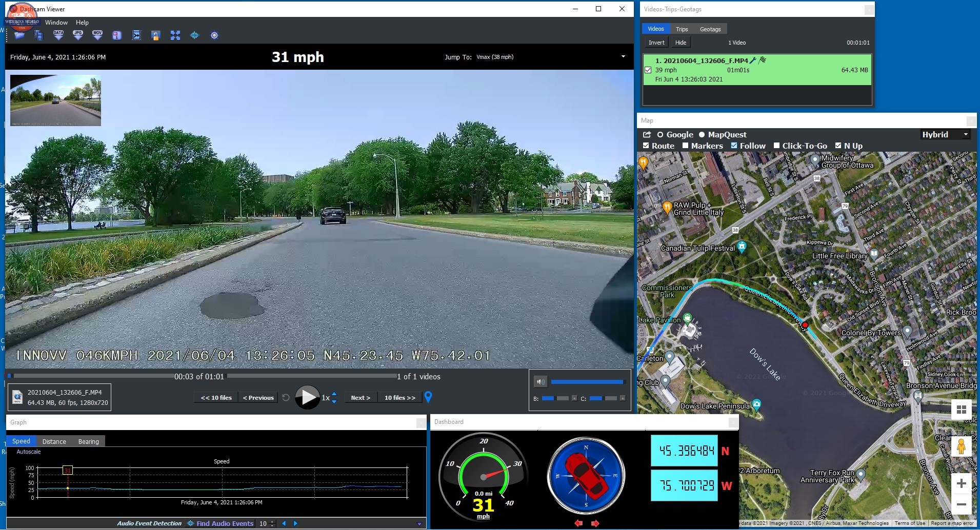Select the Google map provider radio button

[661, 135]
